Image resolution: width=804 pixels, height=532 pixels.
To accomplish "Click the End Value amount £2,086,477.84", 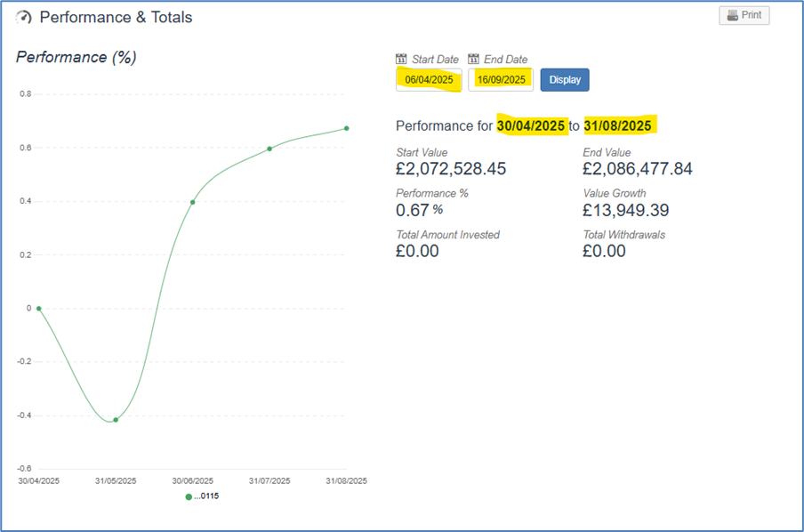I will 638,169.
